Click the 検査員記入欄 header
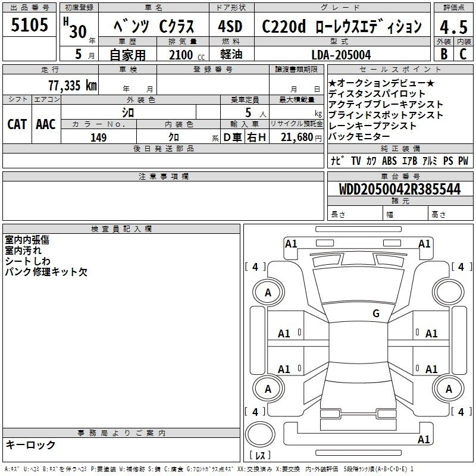Viewport: 476px width, 476px height. [121, 229]
